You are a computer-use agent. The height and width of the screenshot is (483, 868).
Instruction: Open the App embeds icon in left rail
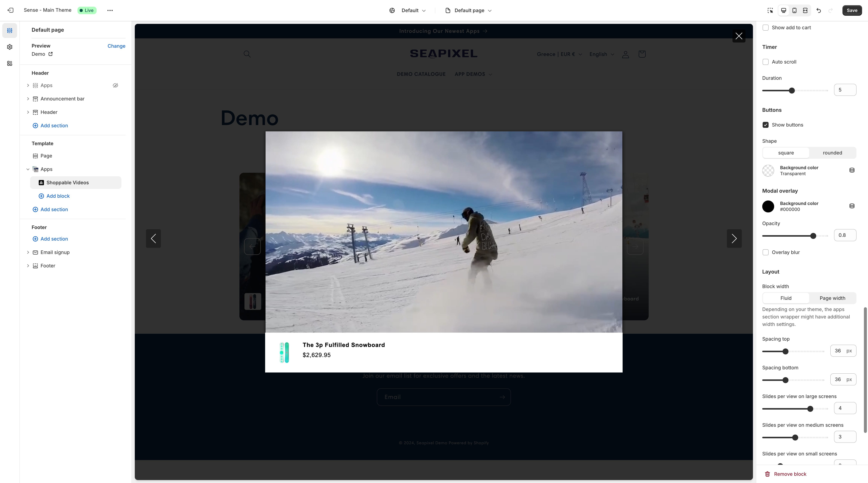click(x=10, y=63)
